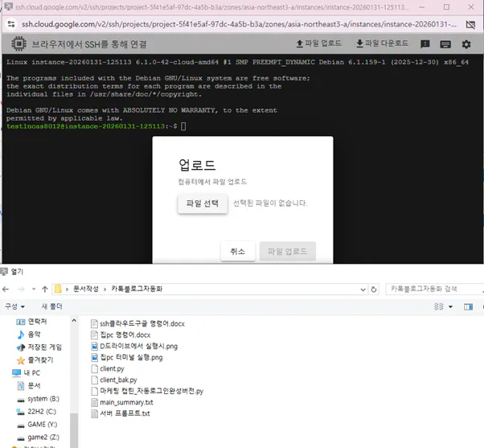Click the 즐겨찾기 star icon

point(21,360)
